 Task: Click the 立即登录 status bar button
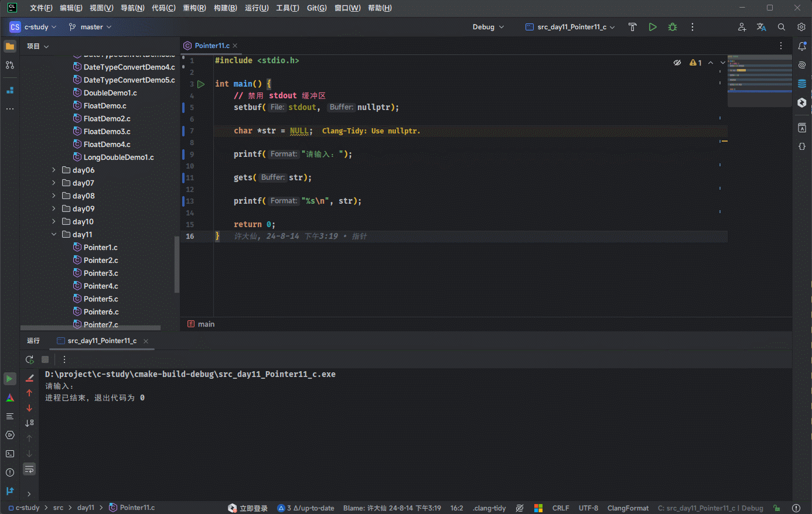click(x=248, y=508)
